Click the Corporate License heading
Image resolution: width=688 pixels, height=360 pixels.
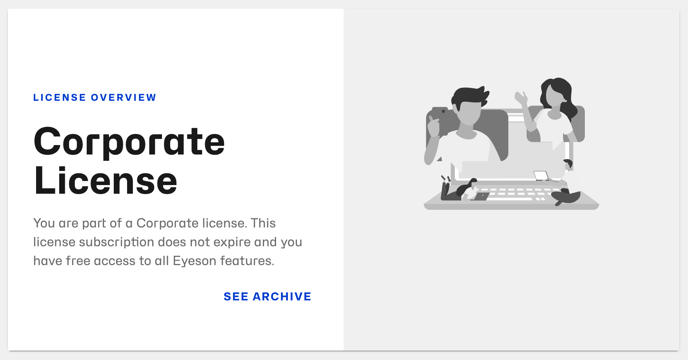click(x=129, y=161)
